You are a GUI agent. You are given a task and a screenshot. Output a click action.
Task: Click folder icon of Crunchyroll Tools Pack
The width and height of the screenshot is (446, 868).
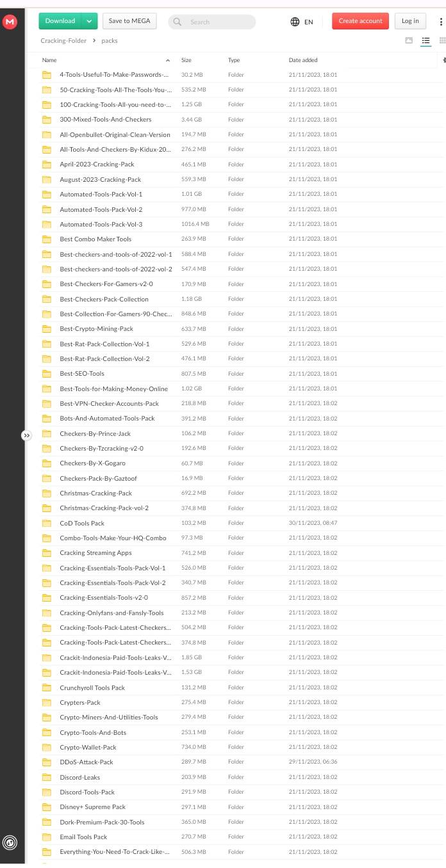(x=47, y=687)
